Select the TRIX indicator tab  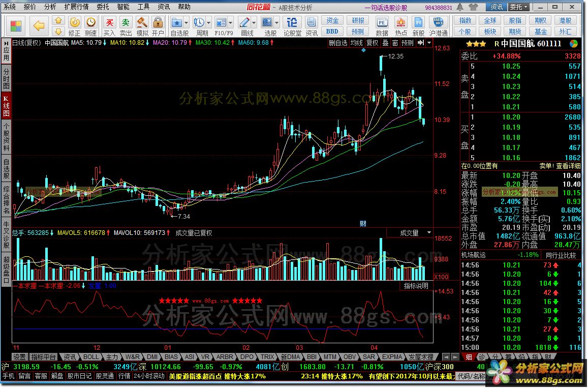tap(267, 357)
